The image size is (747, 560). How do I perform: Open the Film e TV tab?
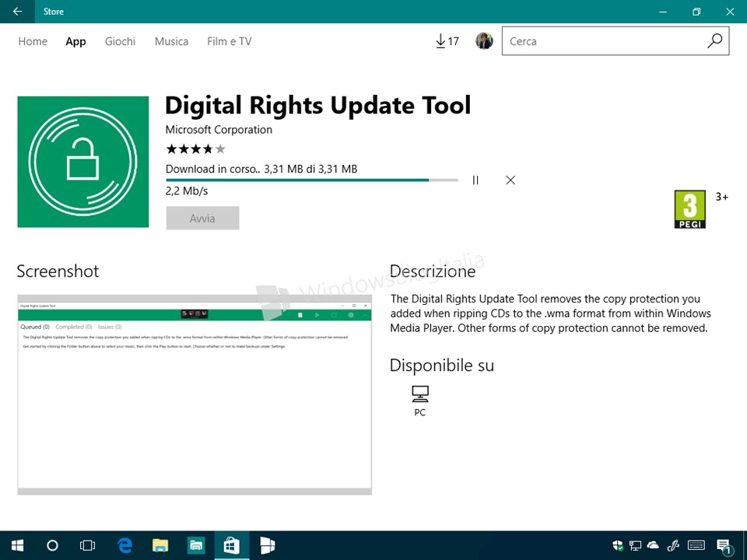click(x=229, y=41)
